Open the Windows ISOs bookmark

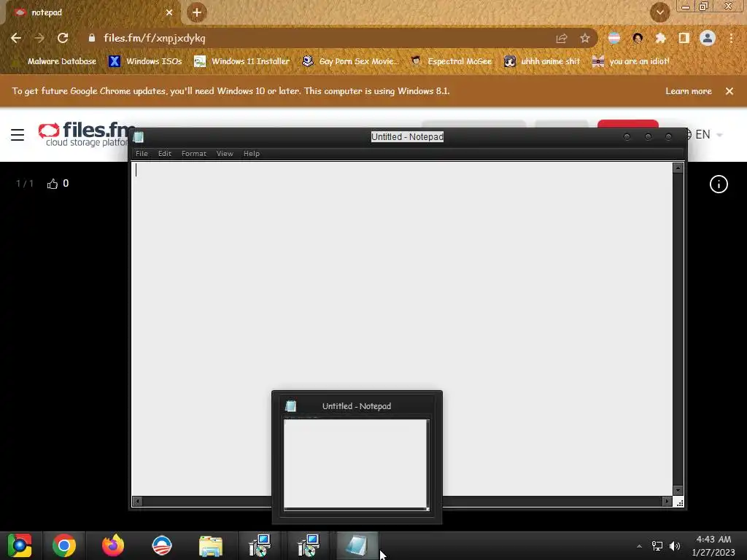point(145,61)
